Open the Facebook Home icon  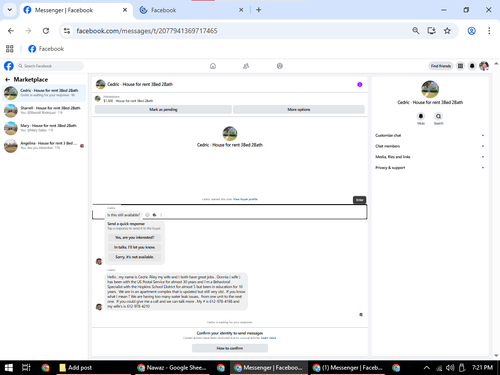tap(213, 66)
